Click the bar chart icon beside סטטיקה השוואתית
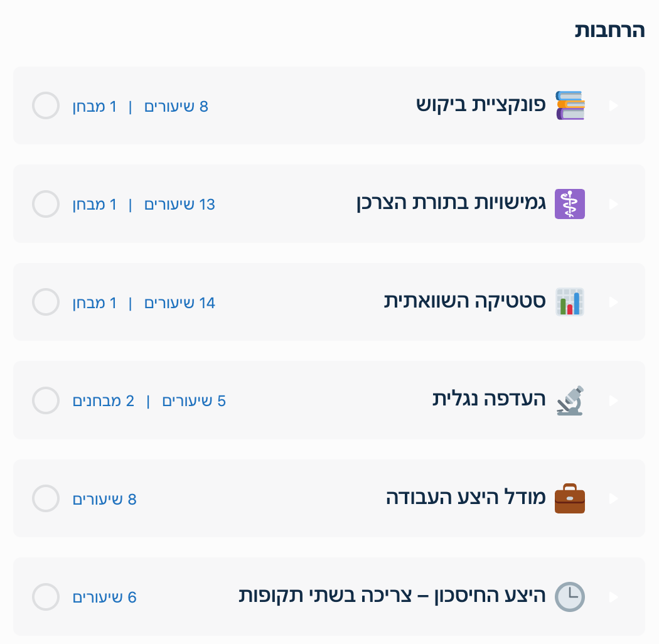 coord(570,302)
